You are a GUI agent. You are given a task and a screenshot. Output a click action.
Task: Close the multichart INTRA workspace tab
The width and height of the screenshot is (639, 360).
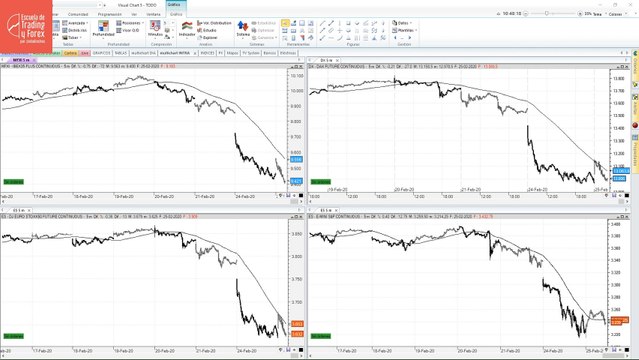pos(194,53)
